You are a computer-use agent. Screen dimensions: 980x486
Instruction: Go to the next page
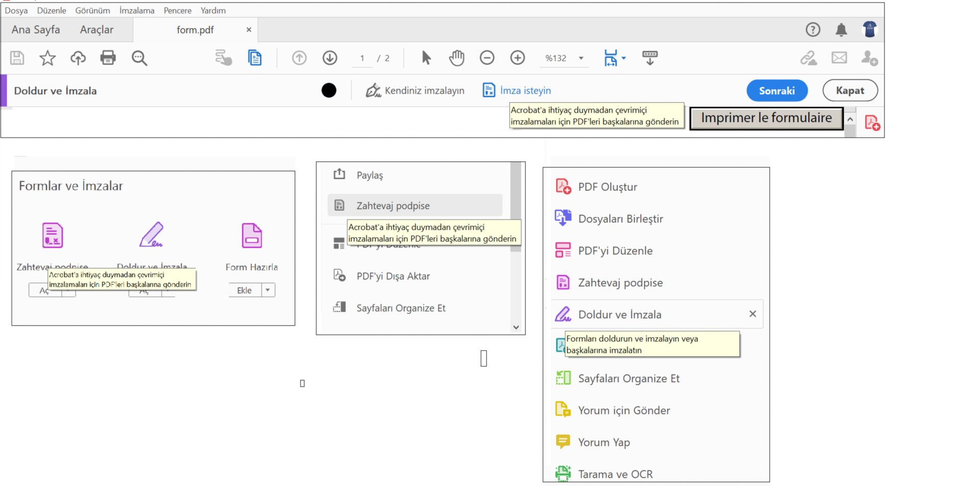330,58
